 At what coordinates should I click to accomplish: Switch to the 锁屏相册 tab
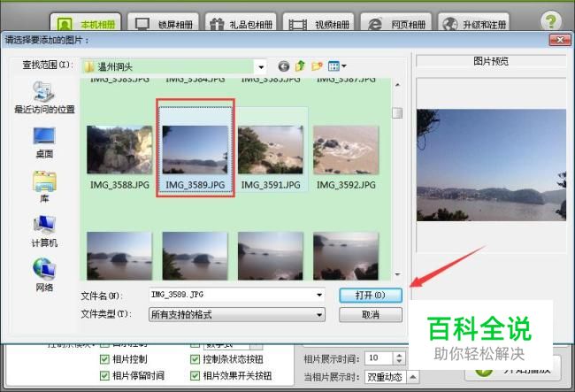[x=163, y=23]
